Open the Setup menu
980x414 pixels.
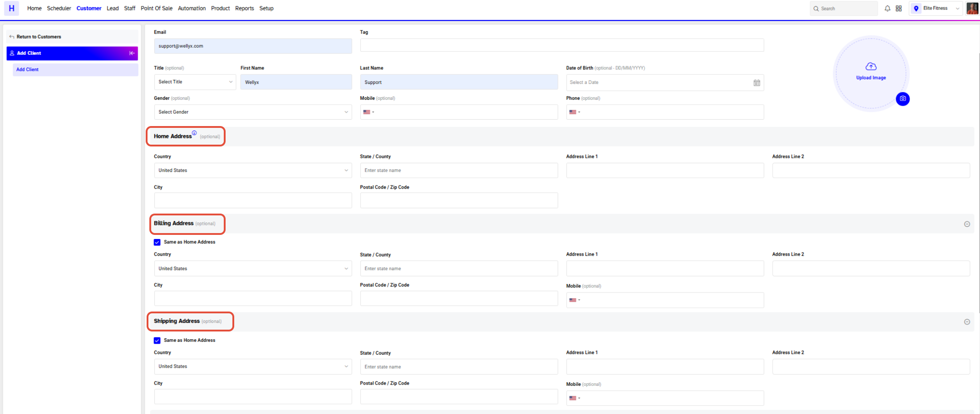266,8
